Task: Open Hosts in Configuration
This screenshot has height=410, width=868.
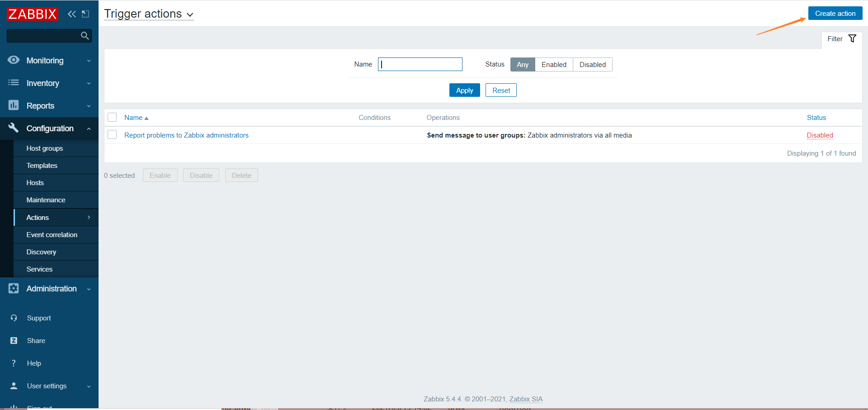Action: point(56,183)
